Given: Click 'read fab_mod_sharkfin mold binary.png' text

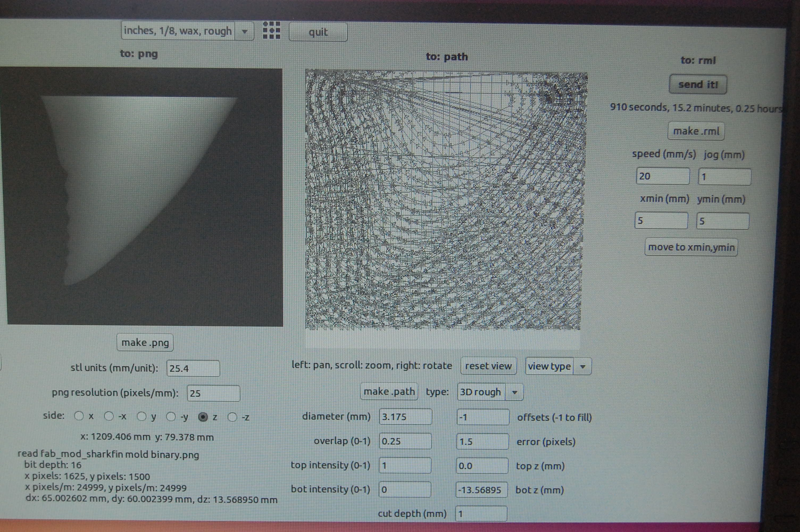Looking at the screenshot, I should point(108,454).
